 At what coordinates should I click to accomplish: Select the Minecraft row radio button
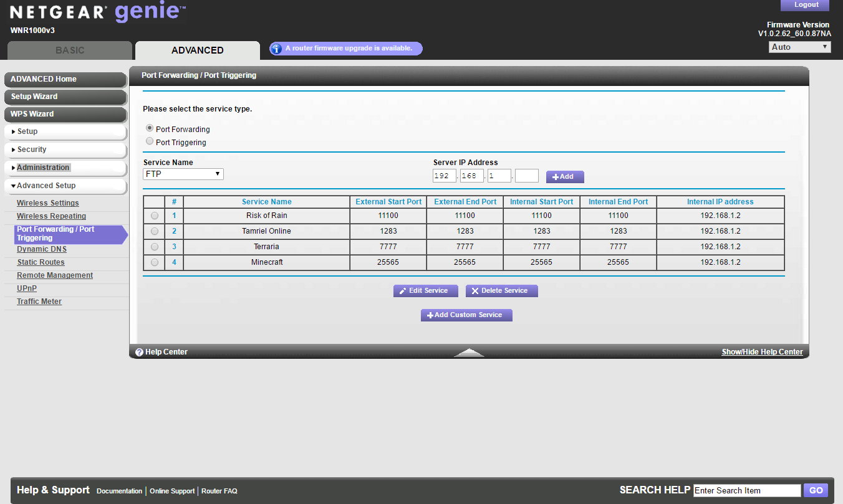pos(155,262)
